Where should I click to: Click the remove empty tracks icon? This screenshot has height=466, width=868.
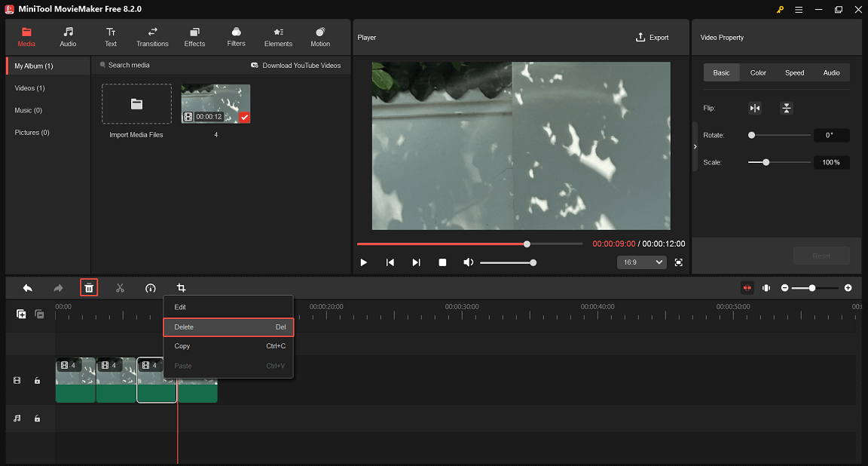pyautogui.click(x=39, y=314)
